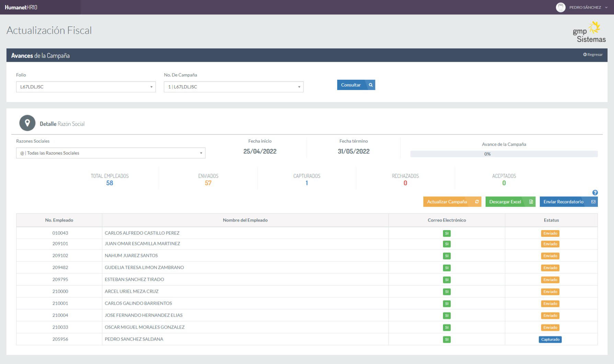Click the location pin icon beside Detalle

(27, 123)
